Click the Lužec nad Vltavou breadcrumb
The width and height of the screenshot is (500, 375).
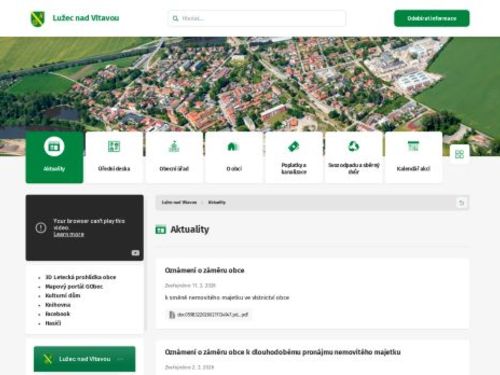click(179, 202)
